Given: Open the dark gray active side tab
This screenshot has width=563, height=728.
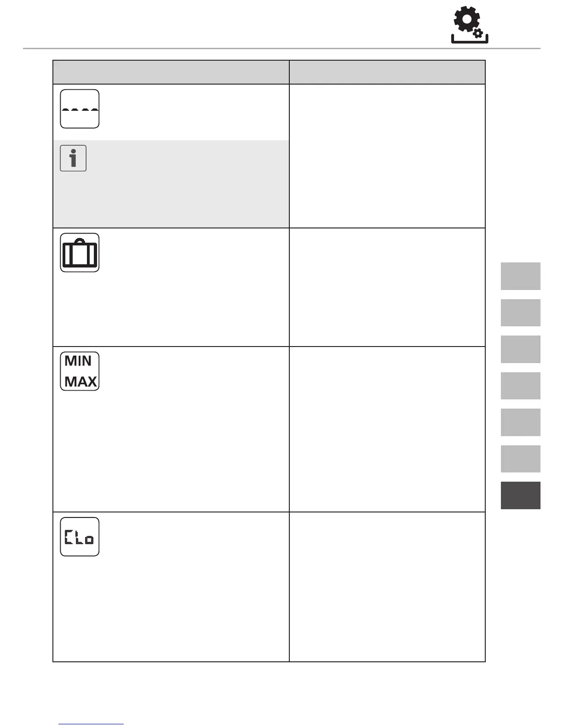Looking at the screenshot, I should pyautogui.click(x=520, y=495).
